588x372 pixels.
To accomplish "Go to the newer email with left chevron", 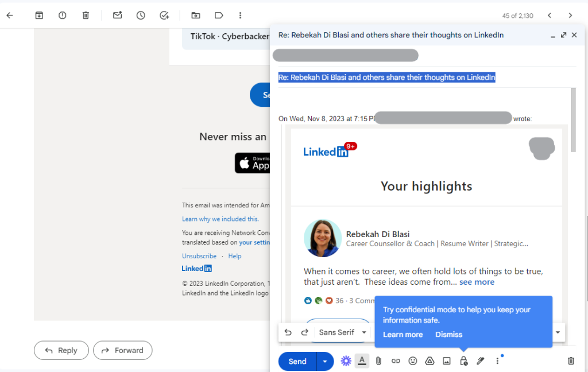I will click(x=550, y=15).
